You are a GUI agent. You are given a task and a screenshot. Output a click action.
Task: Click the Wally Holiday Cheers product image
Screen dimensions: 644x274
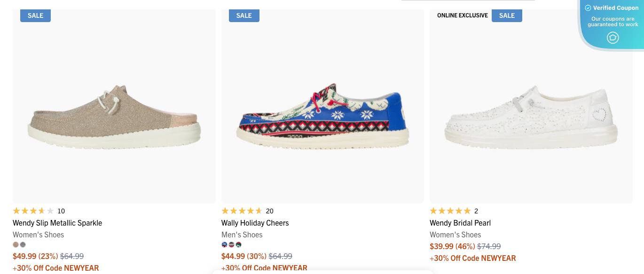pos(322,107)
